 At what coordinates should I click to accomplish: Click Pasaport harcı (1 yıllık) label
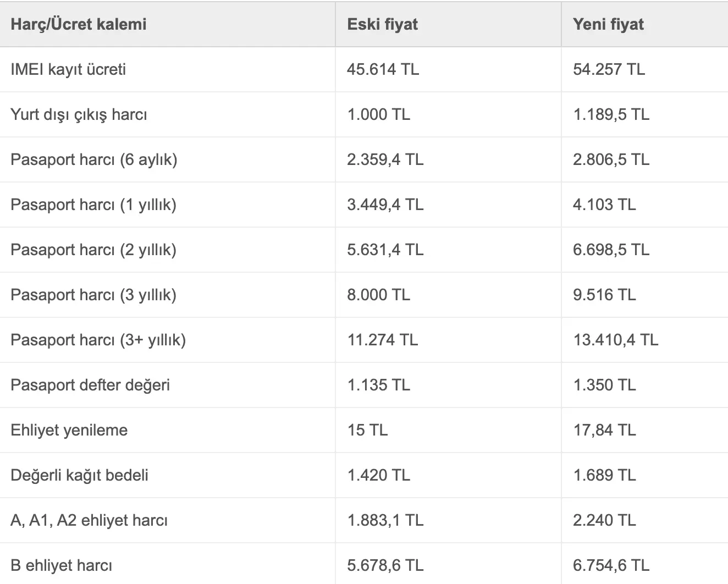93,205
